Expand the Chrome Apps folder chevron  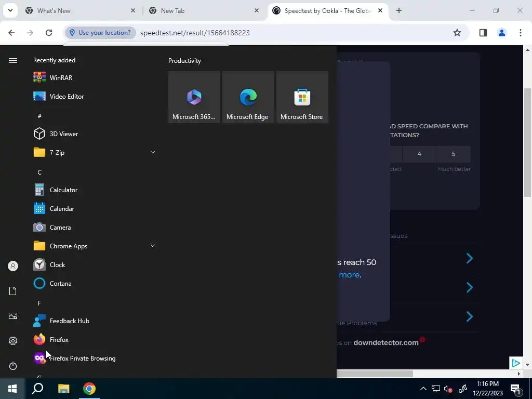click(x=153, y=246)
